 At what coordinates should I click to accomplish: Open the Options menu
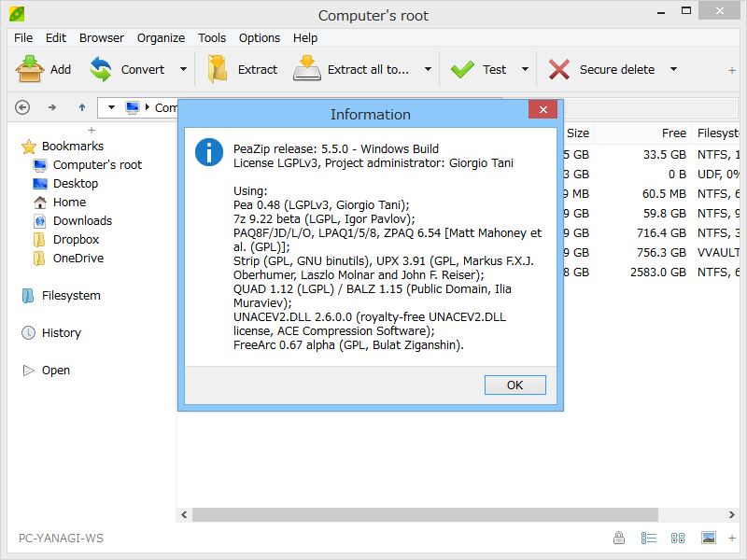(259, 37)
